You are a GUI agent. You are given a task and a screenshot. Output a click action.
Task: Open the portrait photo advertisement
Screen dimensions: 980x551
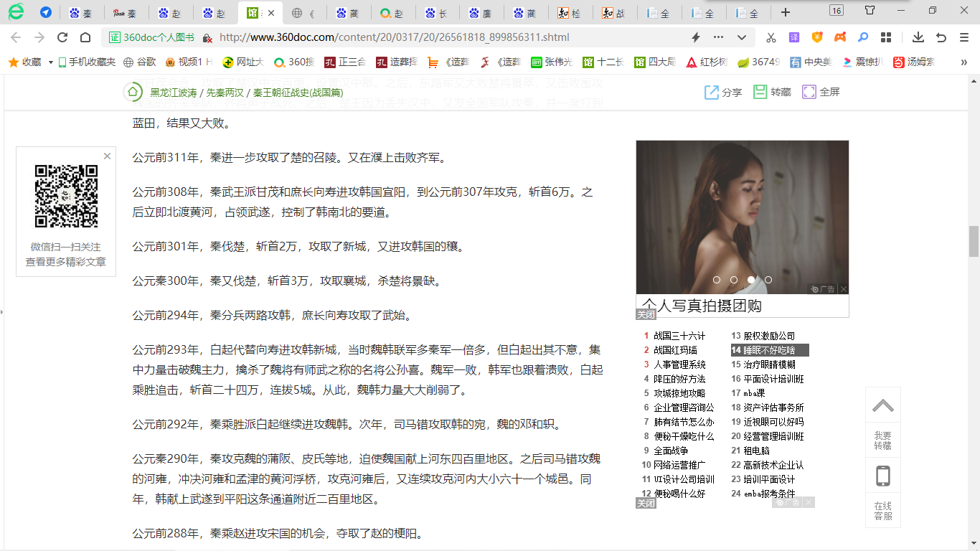(x=743, y=217)
